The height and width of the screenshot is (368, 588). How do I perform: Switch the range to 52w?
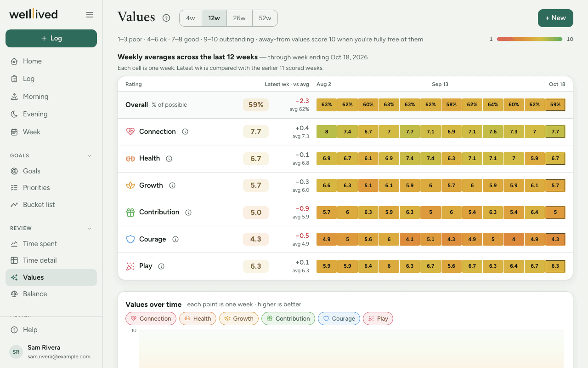[x=265, y=18]
